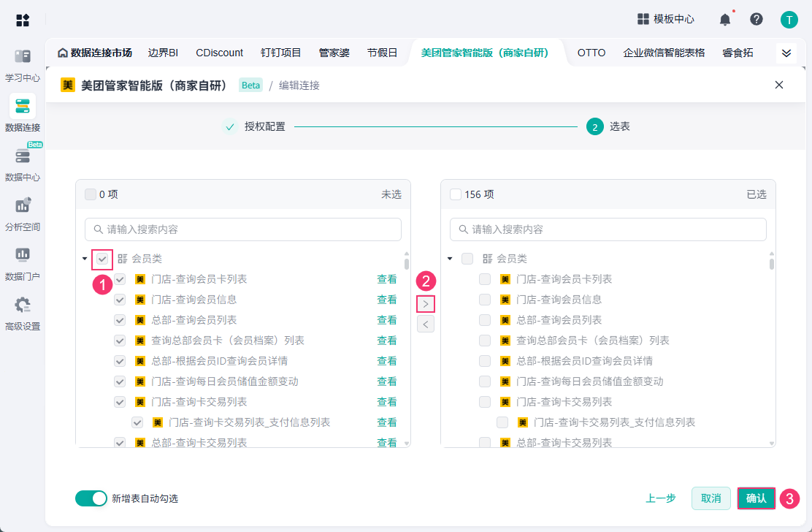Switch to the 节假日 tab

click(x=382, y=53)
